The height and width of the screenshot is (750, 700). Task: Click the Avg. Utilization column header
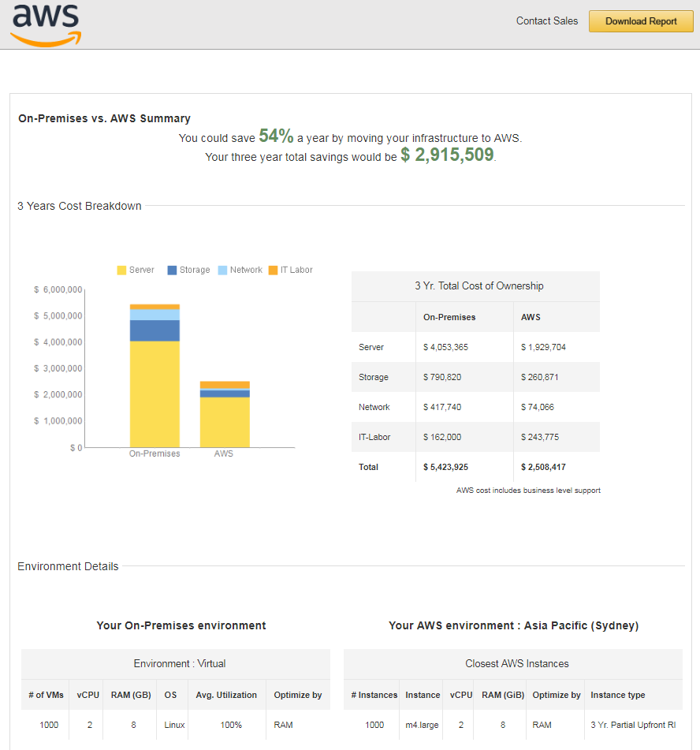pos(226,695)
